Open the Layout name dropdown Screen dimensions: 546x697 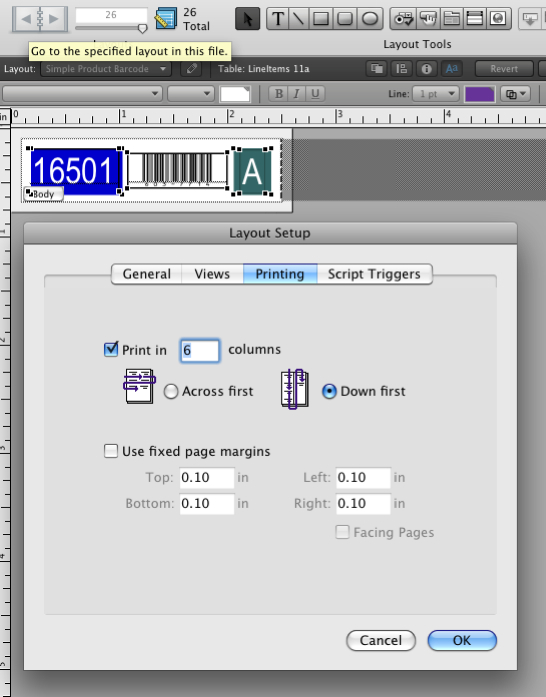click(106, 69)
